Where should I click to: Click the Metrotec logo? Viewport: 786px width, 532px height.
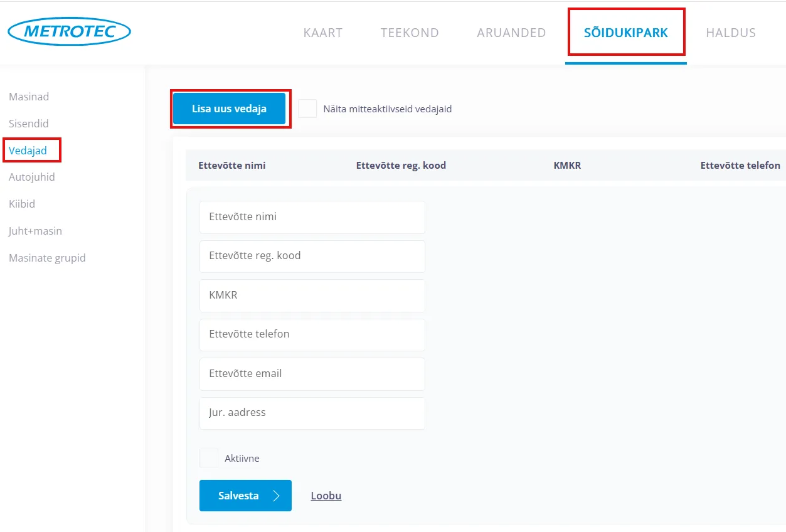[69, 31]
